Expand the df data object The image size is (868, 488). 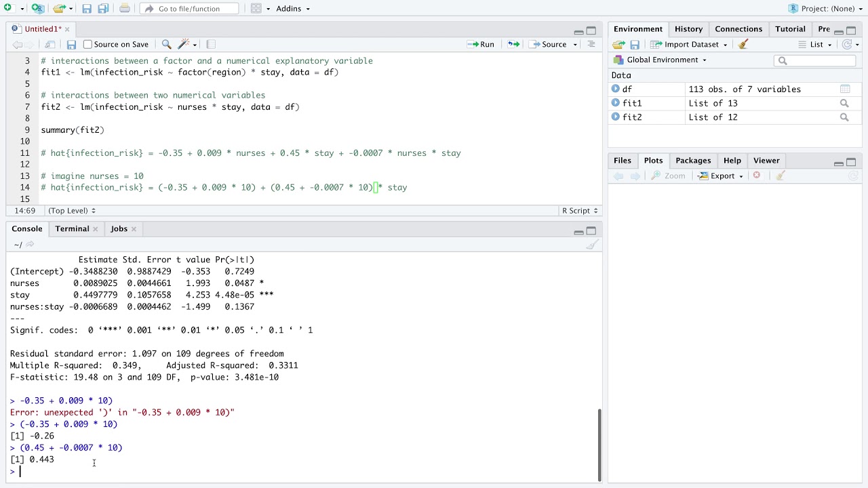tap(616, 89)
